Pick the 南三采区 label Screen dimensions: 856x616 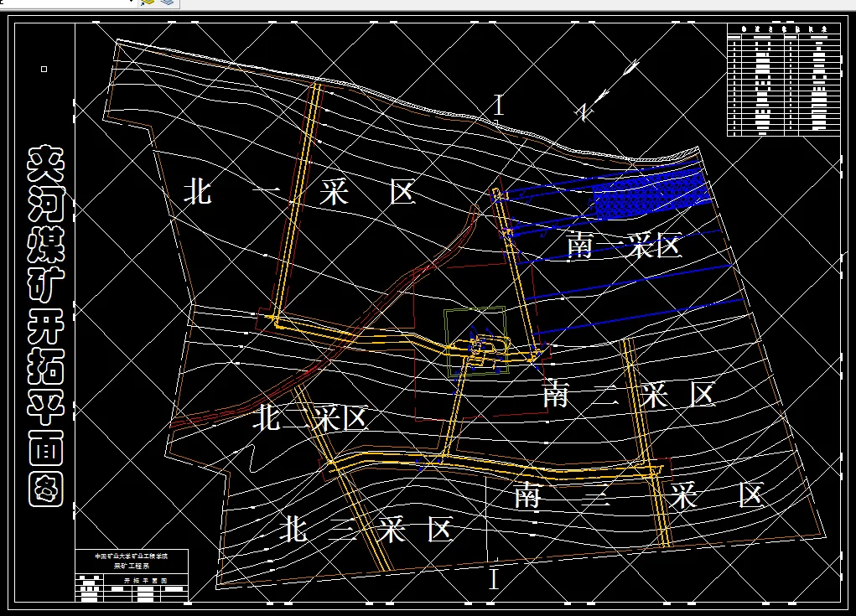coord(639,494)
